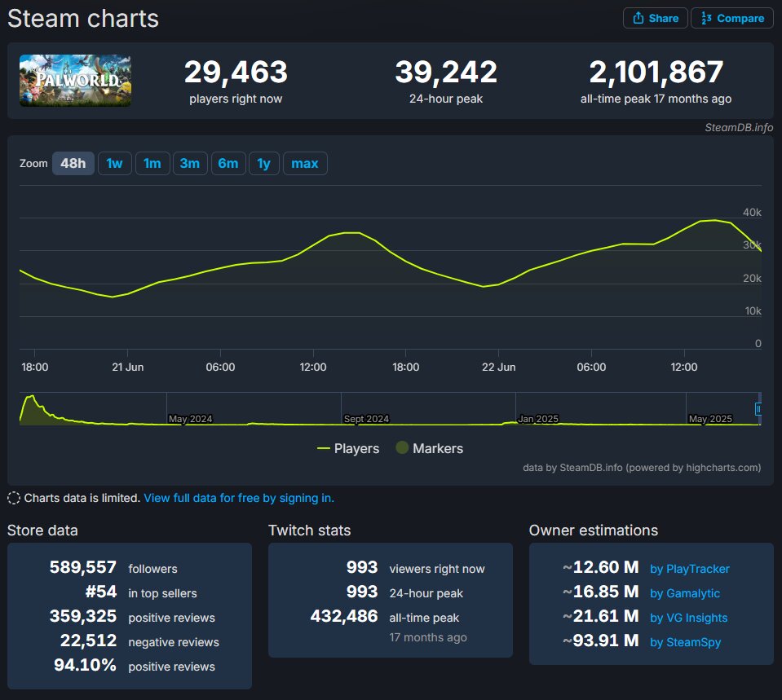Open the sign-in link for full data
The height and width of the screenshot is (700, 782).
click(x=239, y=498)
